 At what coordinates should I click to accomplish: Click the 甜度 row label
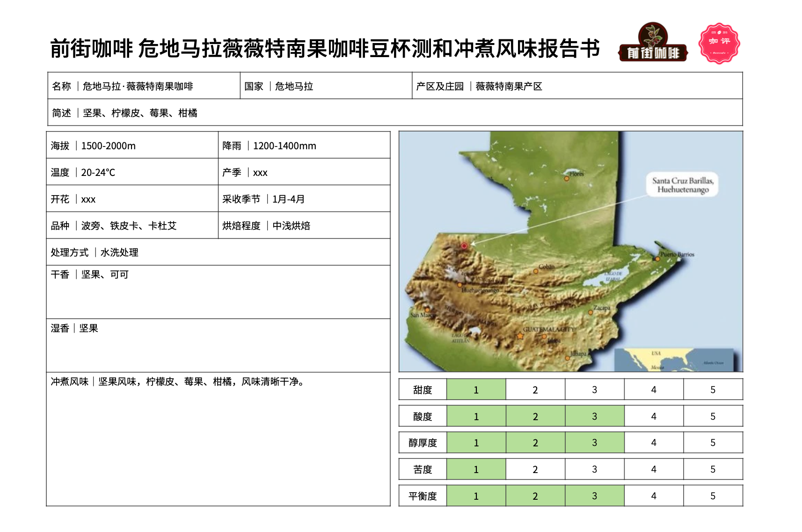(423, 389)
